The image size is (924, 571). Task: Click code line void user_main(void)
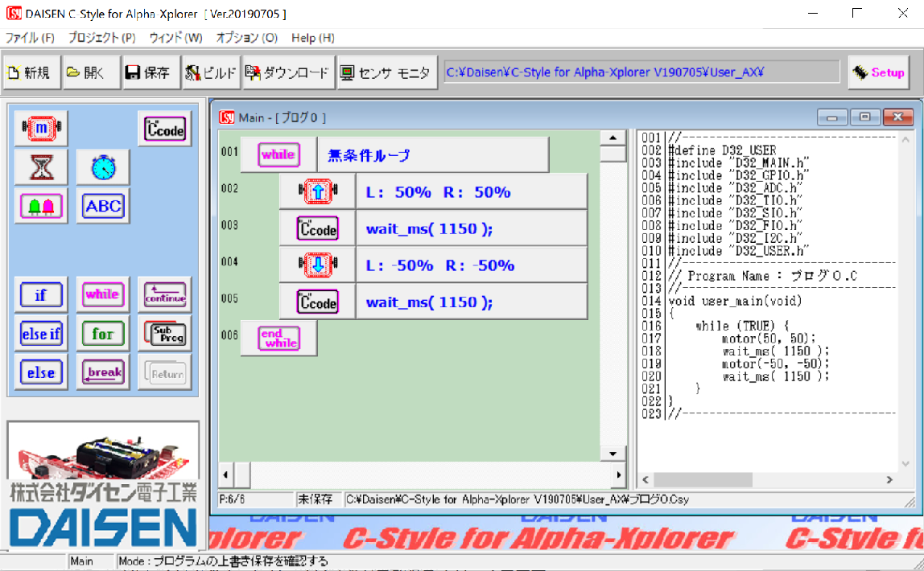pos(735,301)
